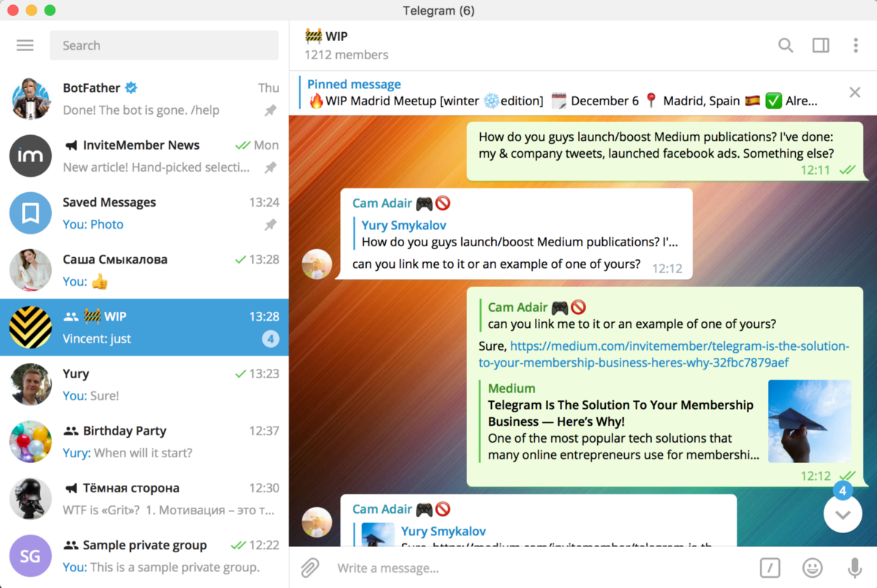Jump to latest messages with down arrow
877x588 pixels.
click(x=843, y=514)
